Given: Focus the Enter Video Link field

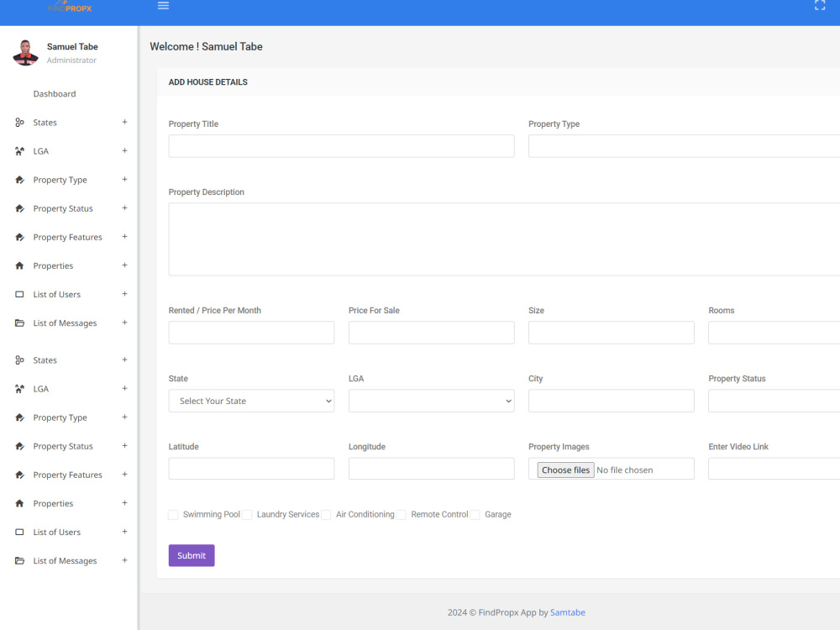Looking at the screenshot, I should pos(774,469).
